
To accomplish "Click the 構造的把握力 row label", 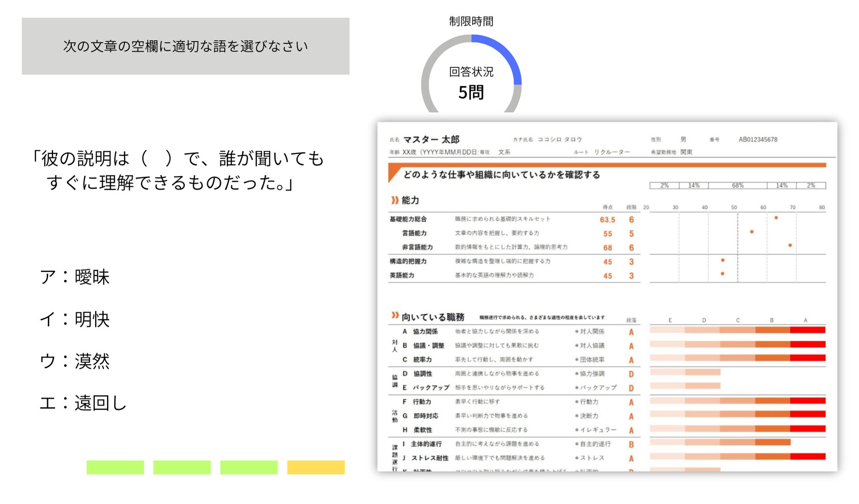I will coord(408,261).
